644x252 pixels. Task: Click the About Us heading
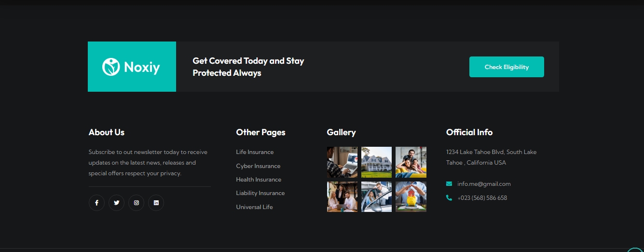tap(107, 132)
